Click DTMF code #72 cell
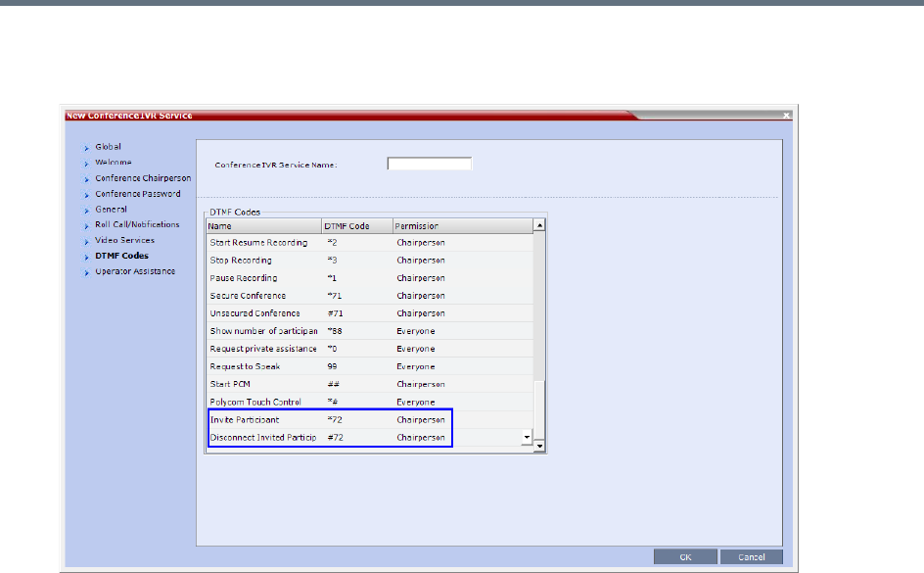This screenshot has height=573, width=924. click(x=336, y=438)
